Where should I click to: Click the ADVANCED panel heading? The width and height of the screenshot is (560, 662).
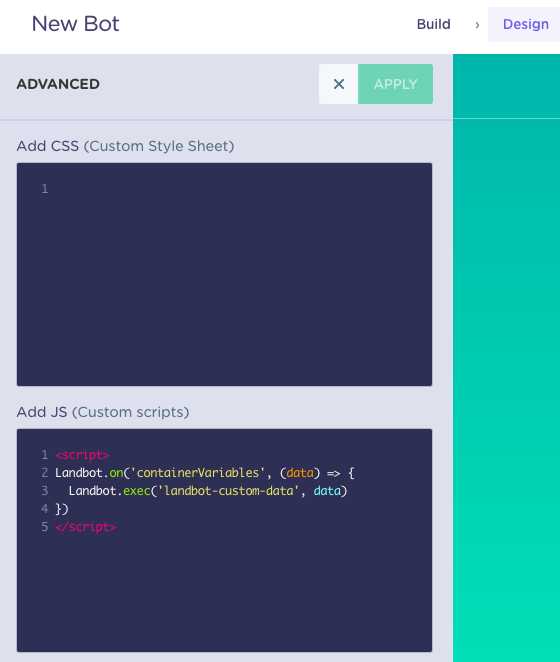(58, 84)
